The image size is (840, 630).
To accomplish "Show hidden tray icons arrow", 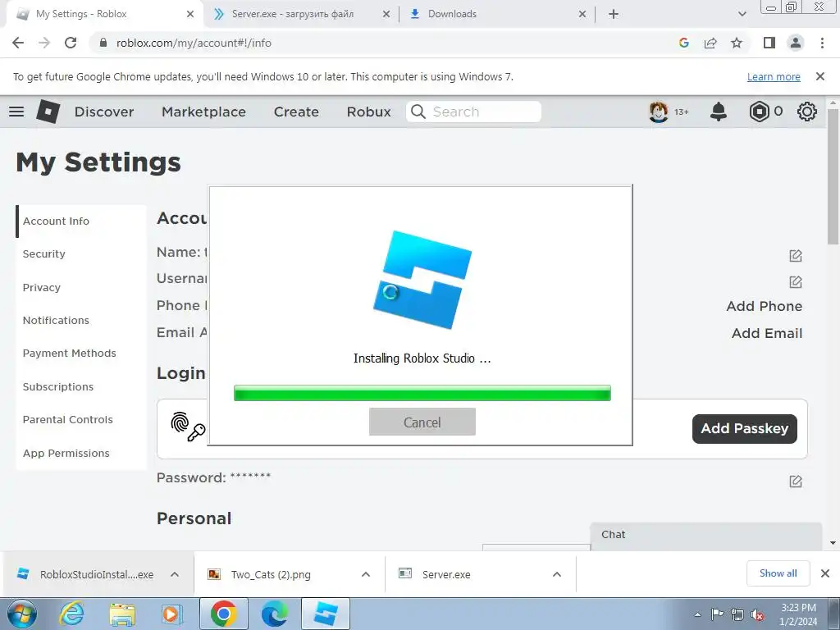I will coord(697,614).
